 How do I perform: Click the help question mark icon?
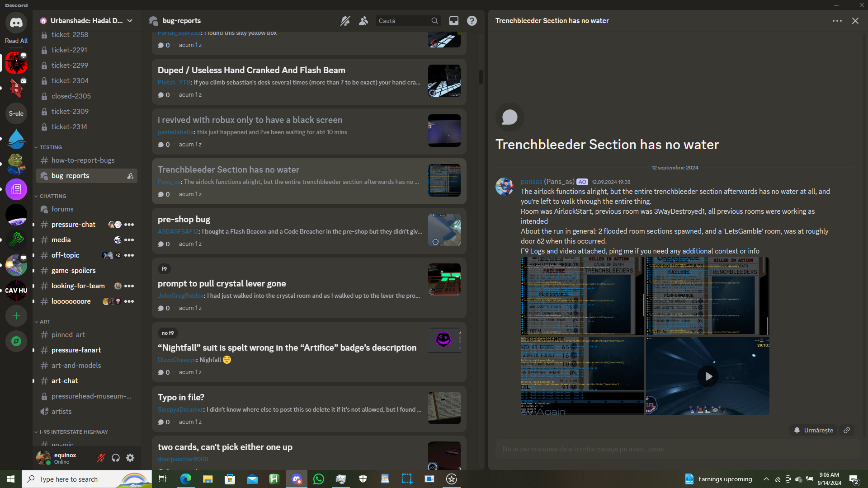pyautogui.click(x=472, y=21)
